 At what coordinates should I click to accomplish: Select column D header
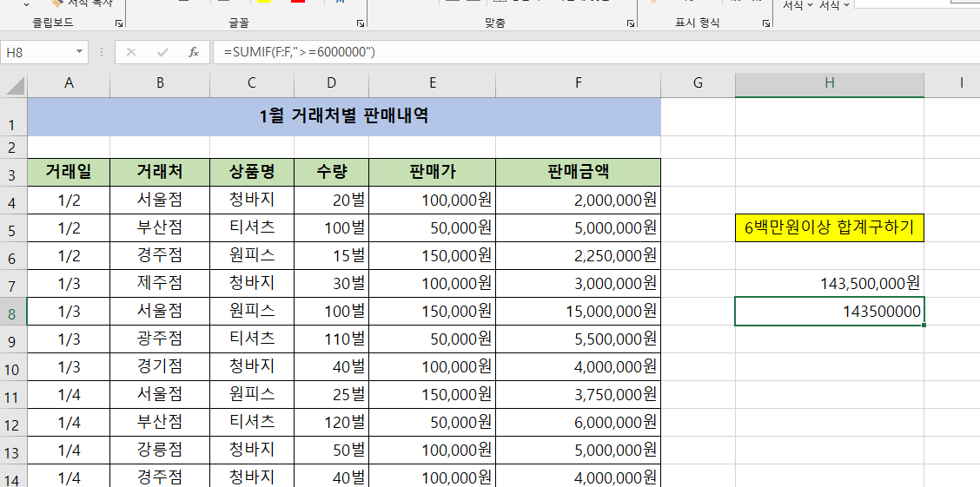pos(331,86)
